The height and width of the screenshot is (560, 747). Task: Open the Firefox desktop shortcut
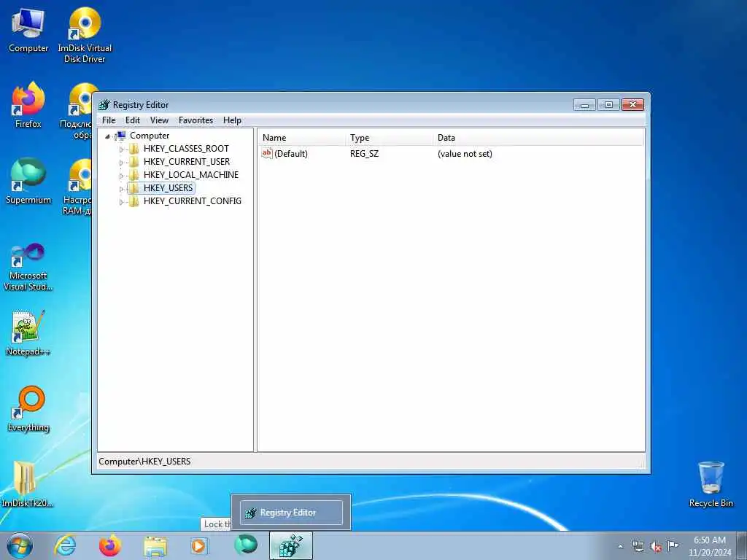(28, 105)
